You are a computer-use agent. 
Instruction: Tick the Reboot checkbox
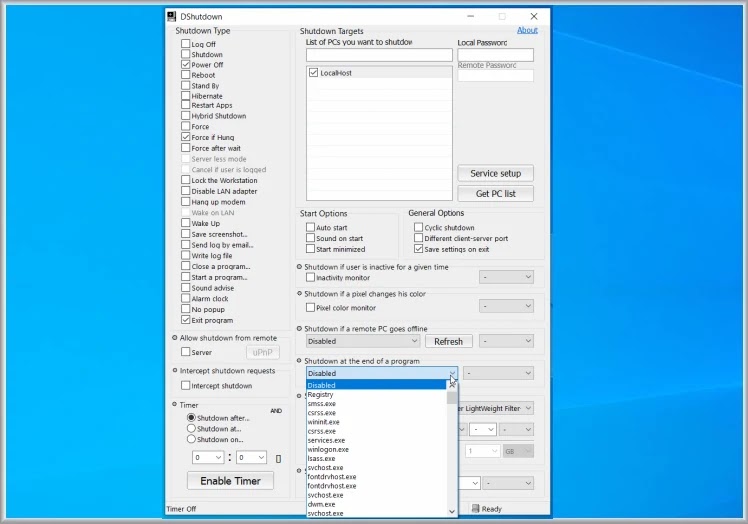(186, 75)
